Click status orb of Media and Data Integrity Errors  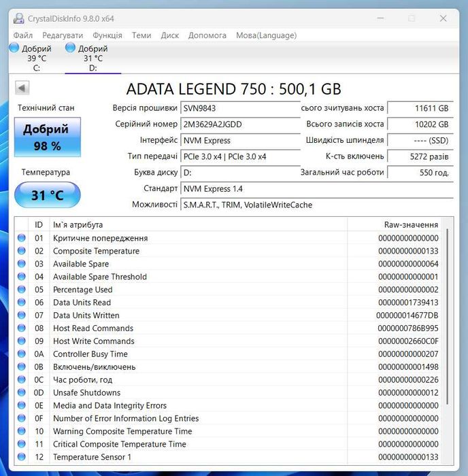pyautogui.click(x=22, y=405)
